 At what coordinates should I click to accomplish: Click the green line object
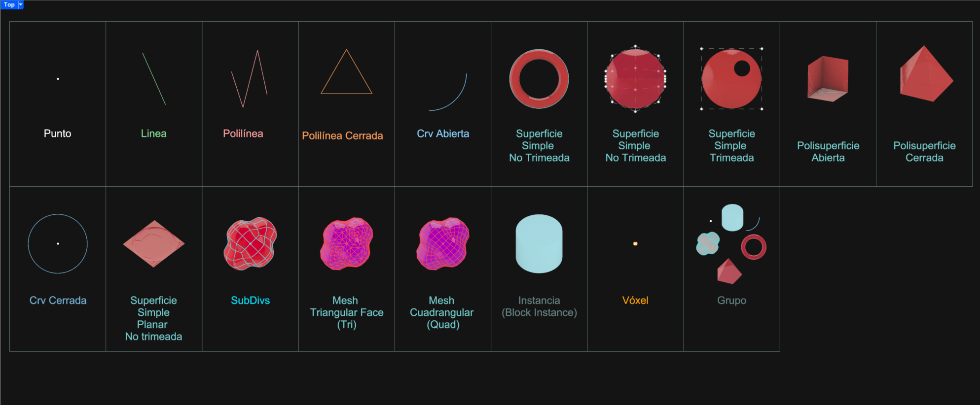click(154, 79)
